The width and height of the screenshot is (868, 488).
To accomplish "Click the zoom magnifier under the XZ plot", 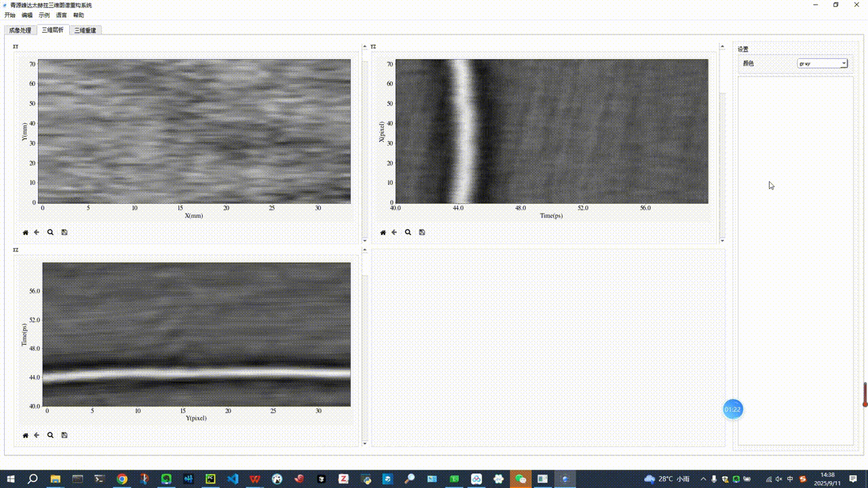I will 50,435.
